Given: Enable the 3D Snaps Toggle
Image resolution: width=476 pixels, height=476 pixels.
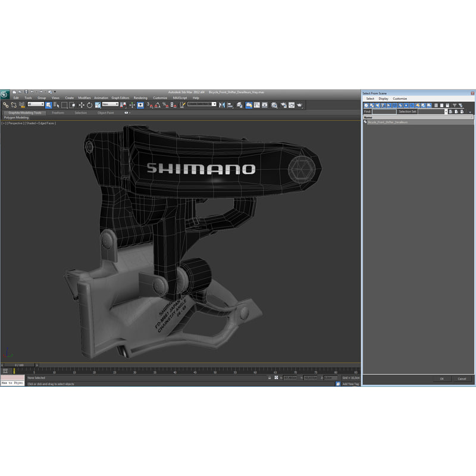Looking at the screenshot, I should click(x=149, y=105).
